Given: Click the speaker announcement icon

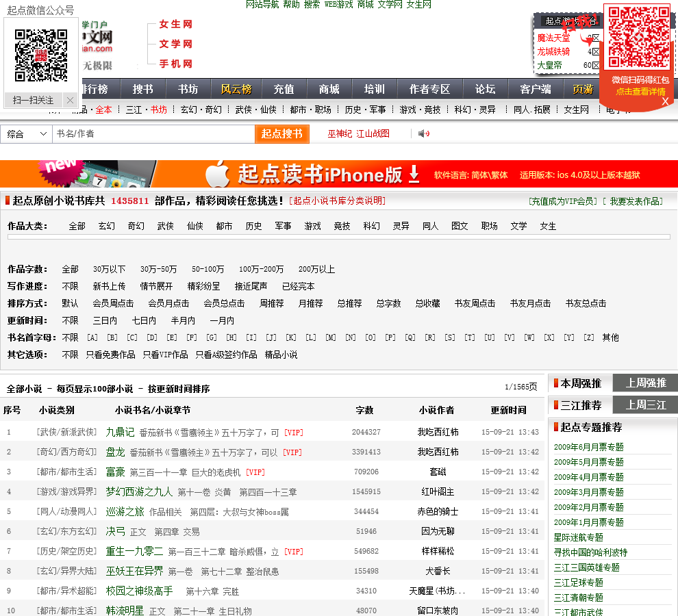Looking at the screenshot, I should tap(424, 133).
